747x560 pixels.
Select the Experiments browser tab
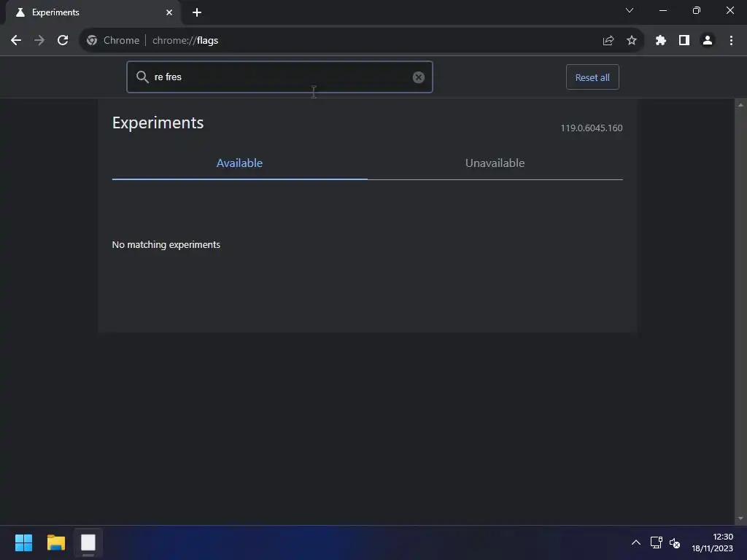(93, 12)
